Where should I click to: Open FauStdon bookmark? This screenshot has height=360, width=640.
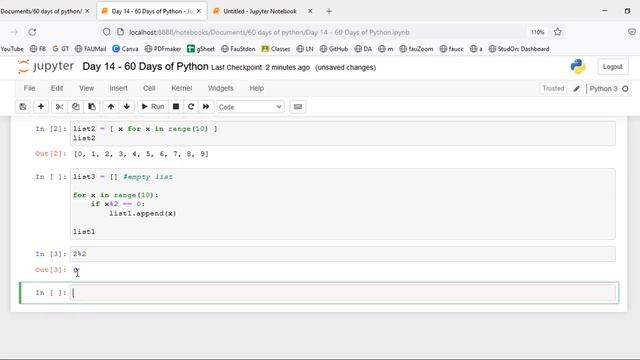(x=238, y=49)
